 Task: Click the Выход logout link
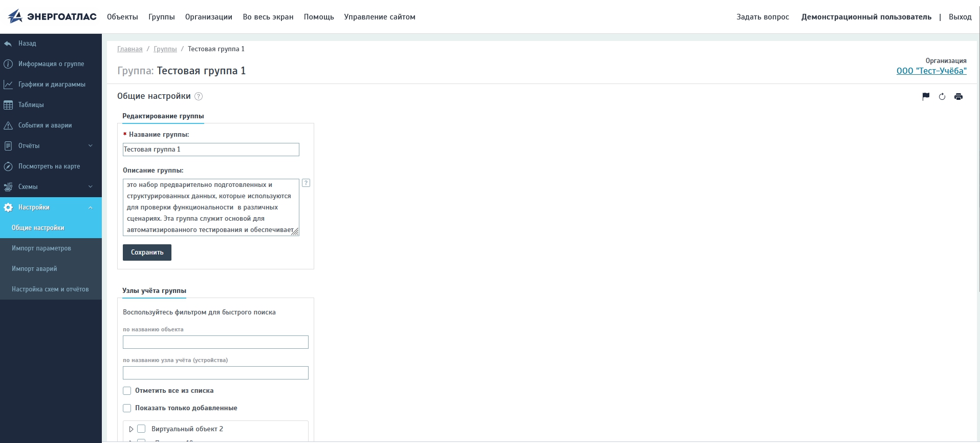tap(960, 17)
